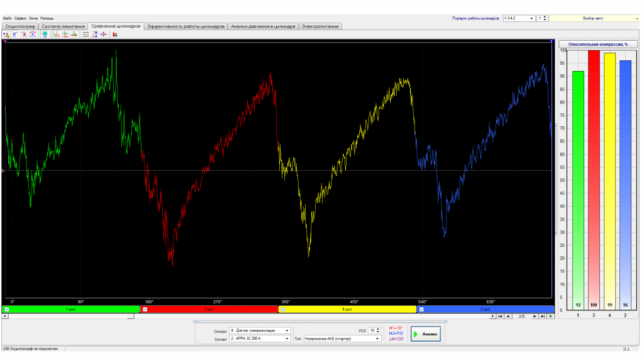Screen dimensions: 644x353
Task: Switch to Эффективность работы цилиндров tab
Action: [x=186, y=26]
